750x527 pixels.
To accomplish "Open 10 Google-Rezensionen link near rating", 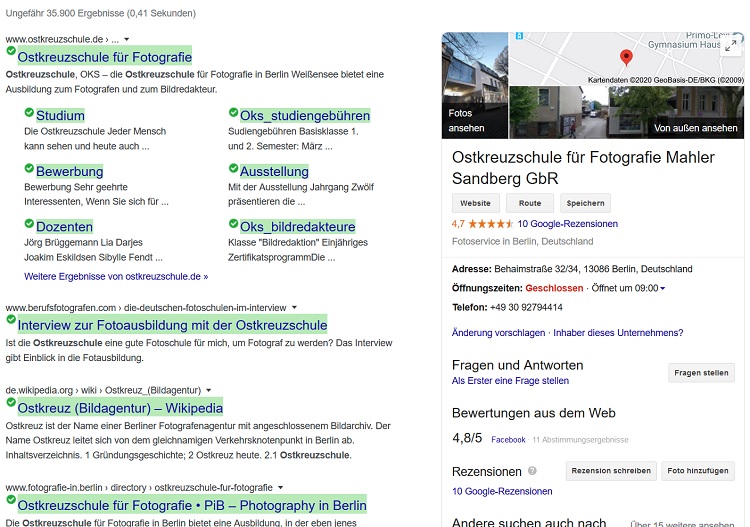I will 567,224.
